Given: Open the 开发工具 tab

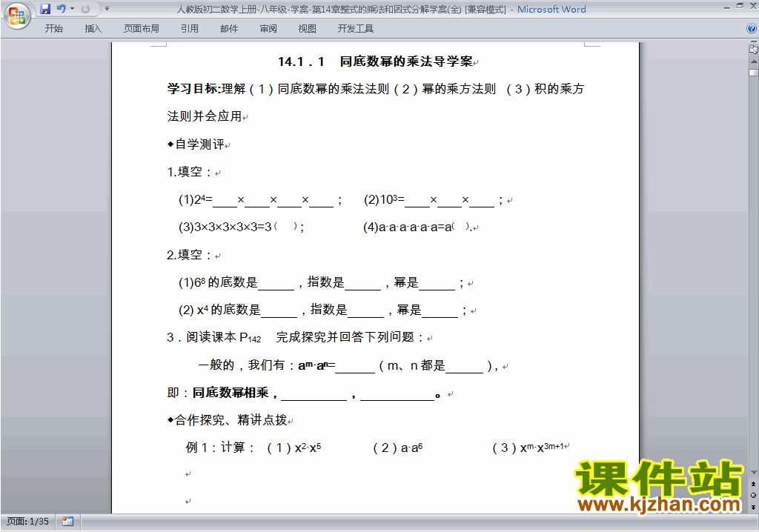Looking at the screenshot, I should point(356,29).
